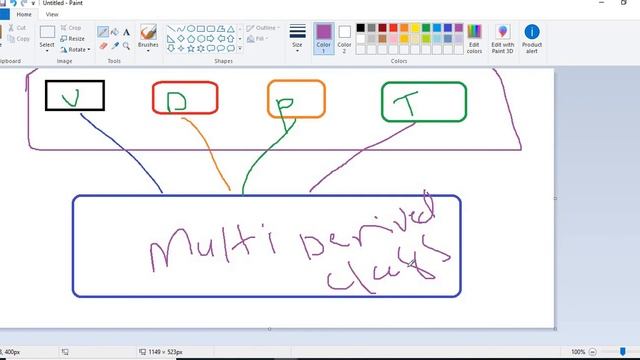Viewport: 640px width, 360px height.
Task: Pick the black color swatch
Action: coord(360,28)
